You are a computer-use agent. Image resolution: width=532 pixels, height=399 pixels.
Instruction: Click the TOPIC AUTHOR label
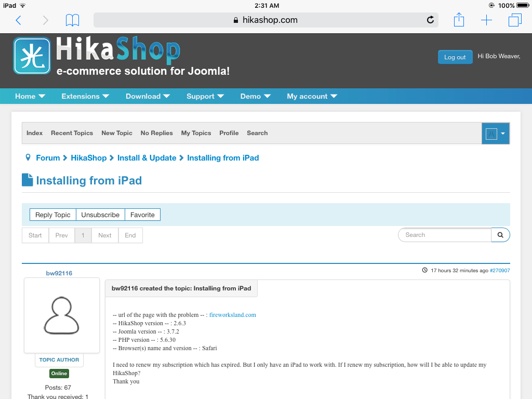tap(59, 360)
